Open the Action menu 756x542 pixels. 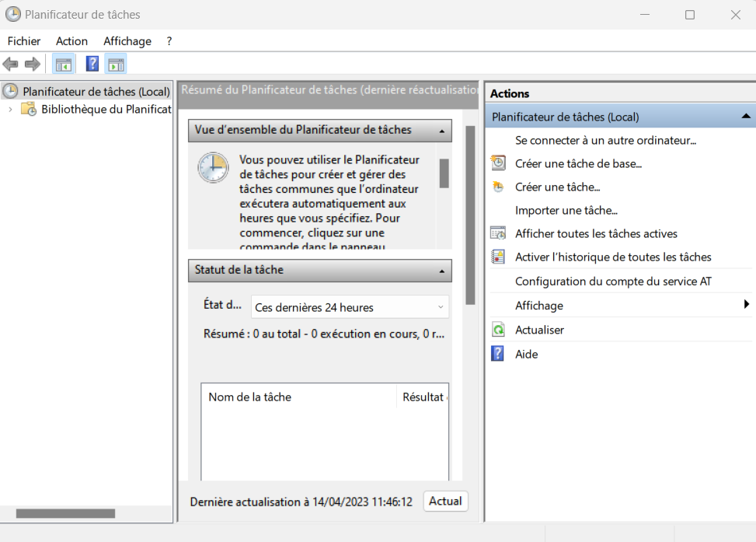pos(71,41)
